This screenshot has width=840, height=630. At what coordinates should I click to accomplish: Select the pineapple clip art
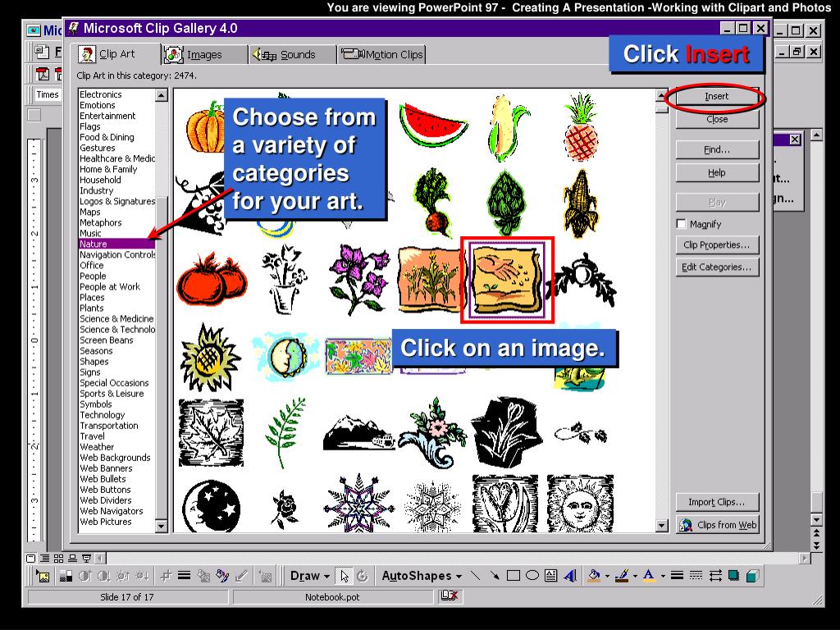[581, 127]
